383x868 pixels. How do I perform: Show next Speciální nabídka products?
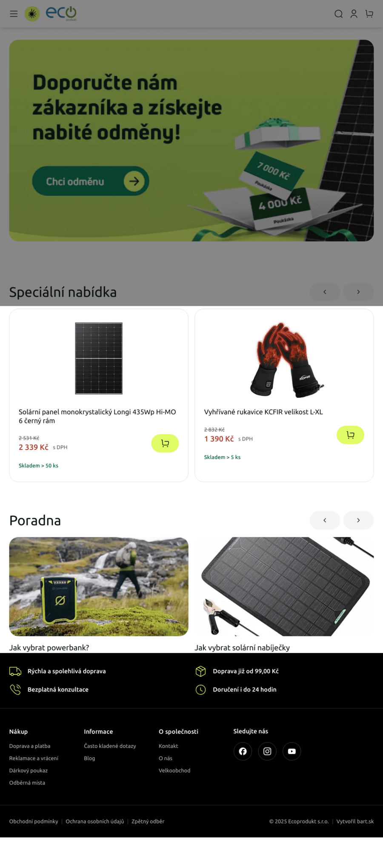[358, 292]
